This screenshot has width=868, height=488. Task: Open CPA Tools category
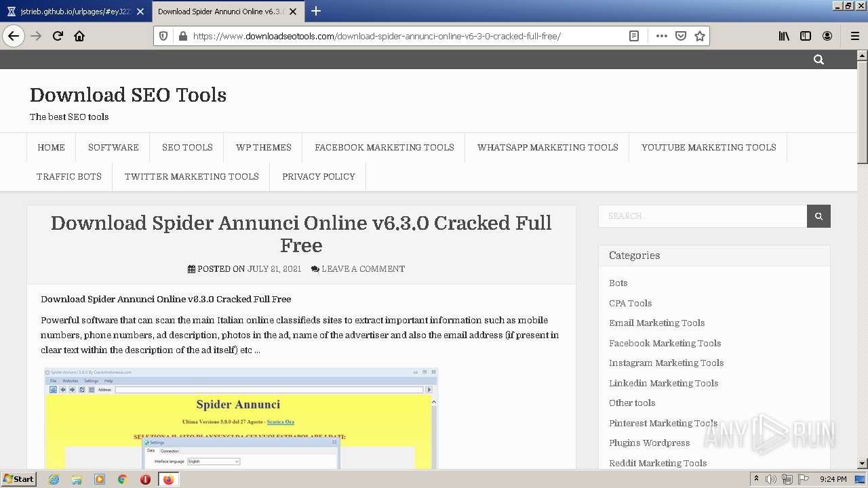click(631, 303)
